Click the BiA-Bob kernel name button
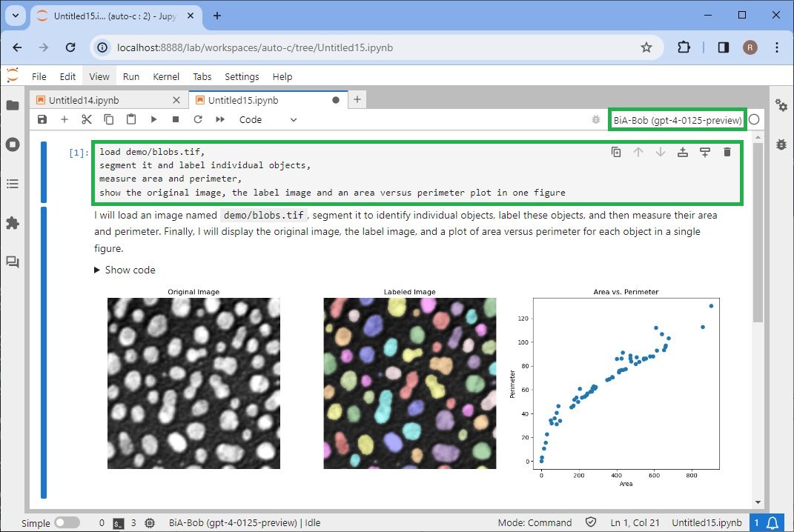This screenshot has height=532, width=794. 677,119
